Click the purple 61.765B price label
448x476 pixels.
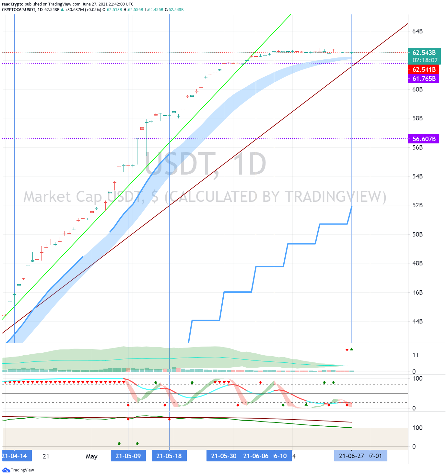point(424,79)
